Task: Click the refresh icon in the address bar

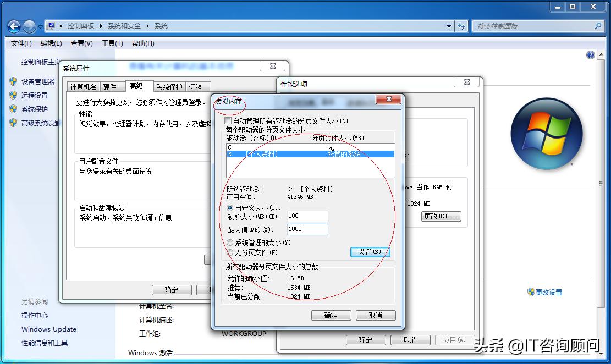Action: [462, 26]
